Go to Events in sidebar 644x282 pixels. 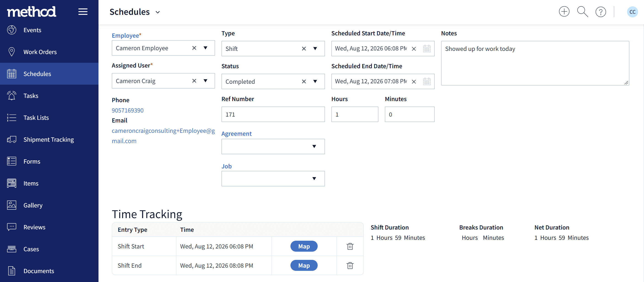click(x=49, y=30)
